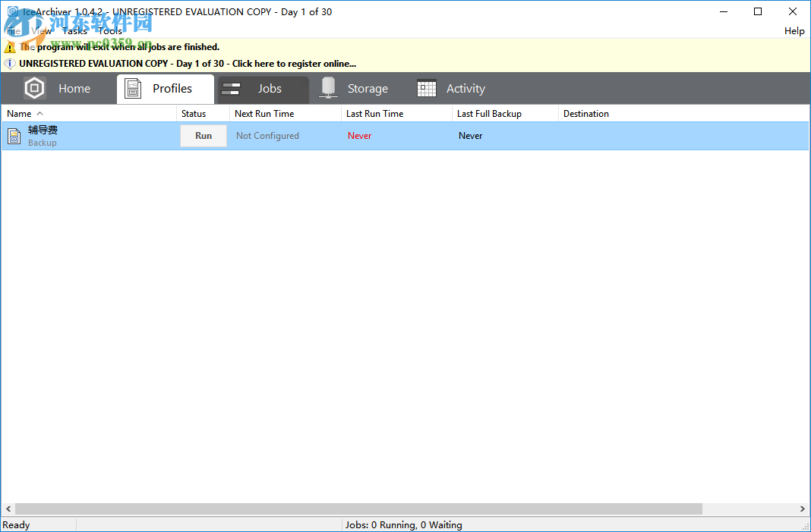Open the Tools menu
The width and height of the screenshot is (811, 532).
pos(110,31)
